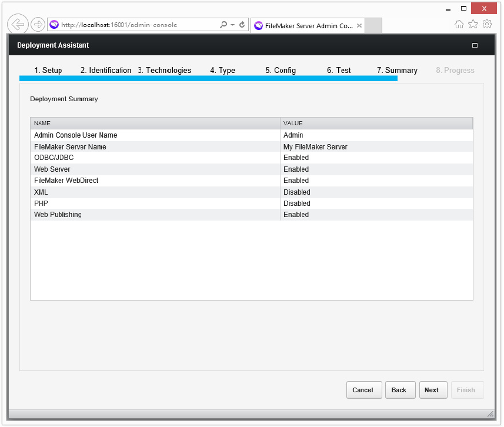Screen dimensions: 504x427
Task: Open the address bar dropdown arrow
Action: coord(233,25)
